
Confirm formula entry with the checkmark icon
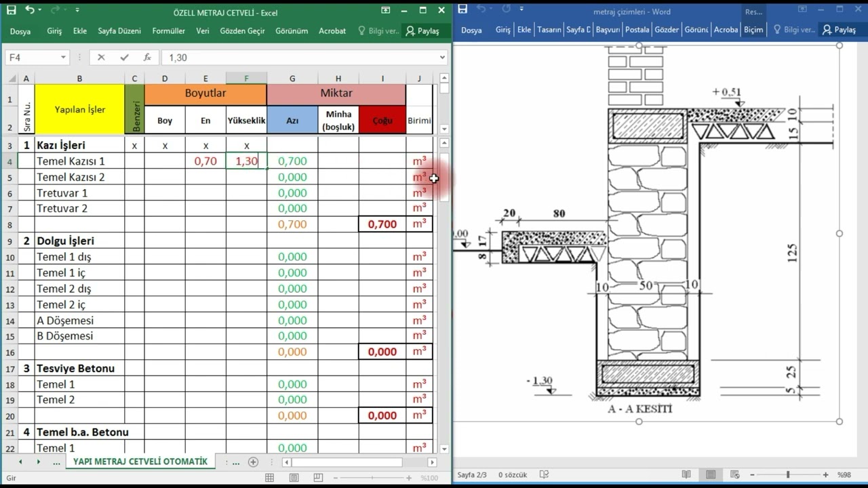[124, 58]
